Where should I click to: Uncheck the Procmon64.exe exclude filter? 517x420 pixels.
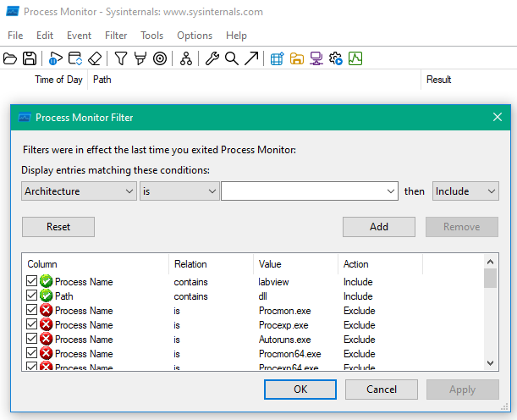coord(31,353)
